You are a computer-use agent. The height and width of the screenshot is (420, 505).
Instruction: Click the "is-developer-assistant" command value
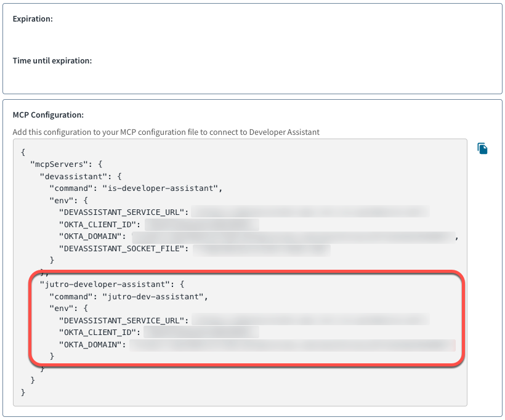[x=160, y=188]
